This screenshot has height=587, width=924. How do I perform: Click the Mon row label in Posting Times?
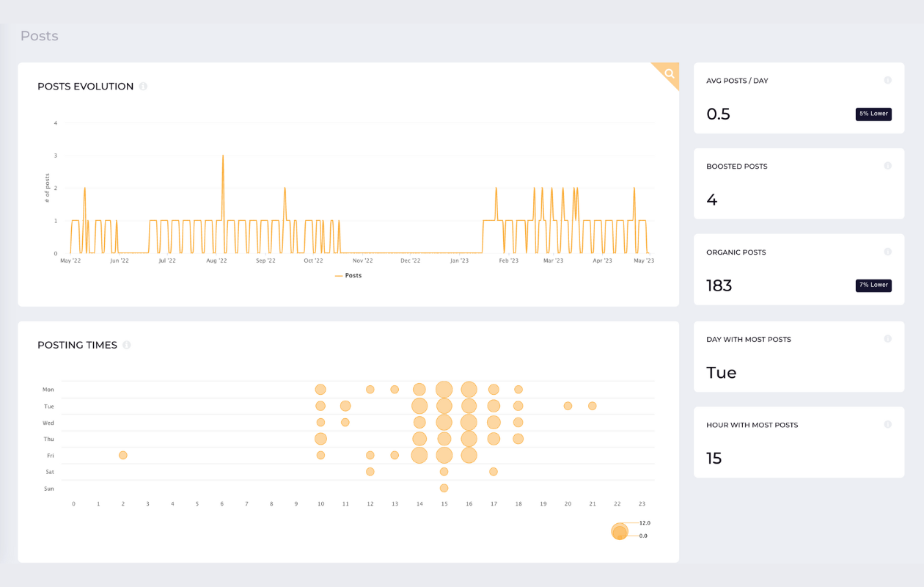tap(48, 390)
